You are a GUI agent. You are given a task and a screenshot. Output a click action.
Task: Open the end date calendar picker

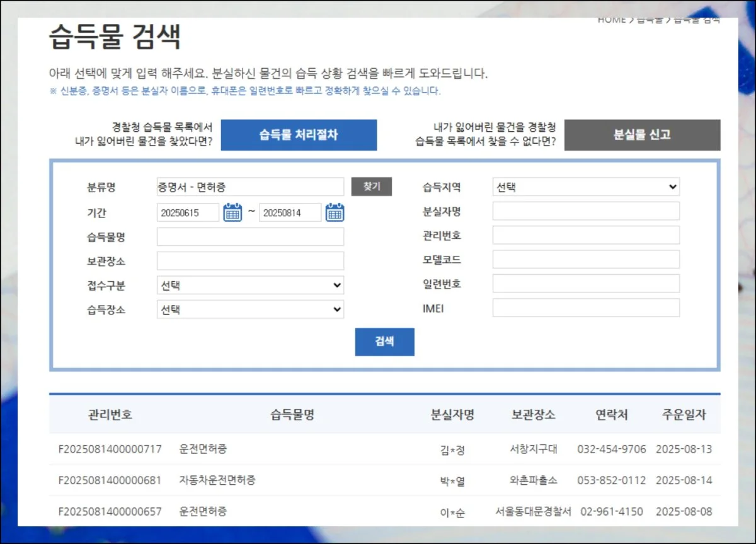point(335,212)
